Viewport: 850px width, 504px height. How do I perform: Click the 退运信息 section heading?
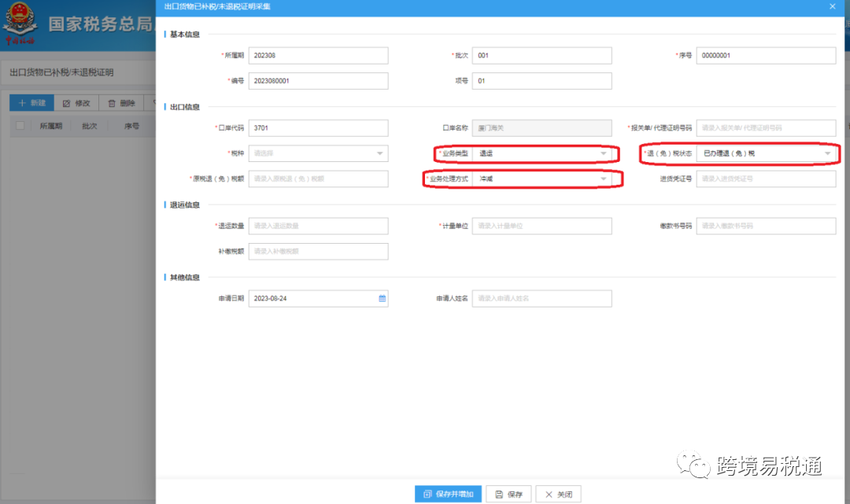coord(185,204)
